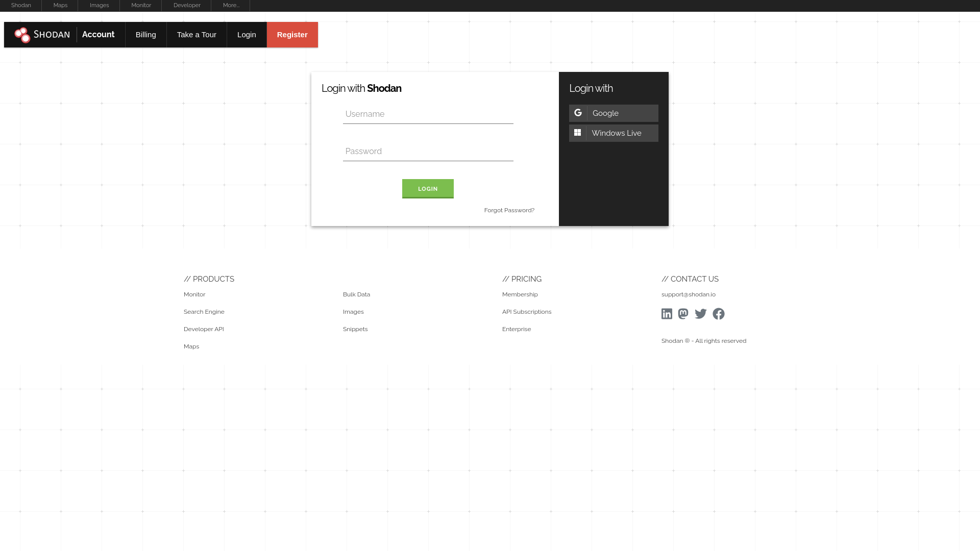The width and height of the screenshot is (980, 551).
Task: Open the Developer API footer link
Action: (204, 329)
